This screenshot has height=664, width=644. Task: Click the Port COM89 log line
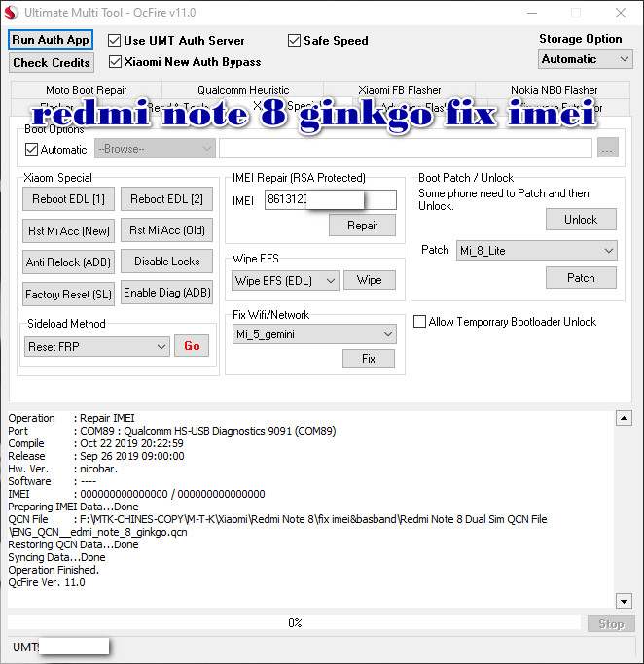click(x=172, y=431)
